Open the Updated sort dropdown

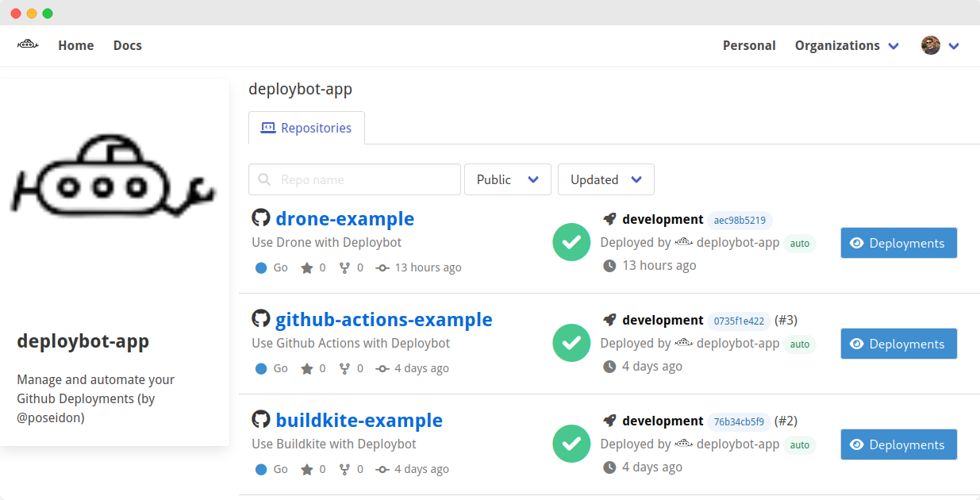pyautogui.click(x=606, y=179)
